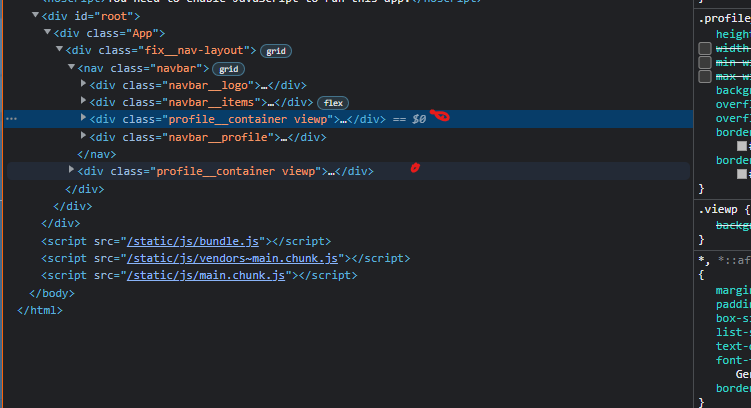Image resolution: width=751 pixels, height=408 pixels.
Task: Click the "App" class attribute value
Action: pyautogui.click(x=143, y=34)
